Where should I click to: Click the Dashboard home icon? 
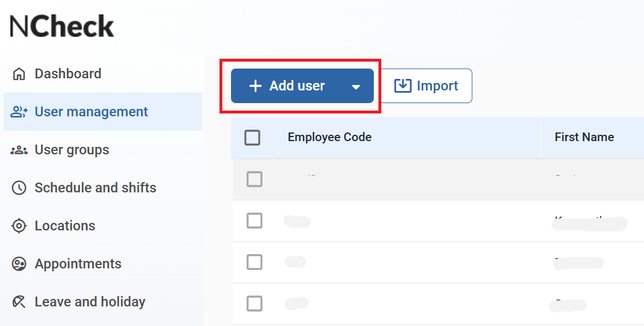pos(19,74)
